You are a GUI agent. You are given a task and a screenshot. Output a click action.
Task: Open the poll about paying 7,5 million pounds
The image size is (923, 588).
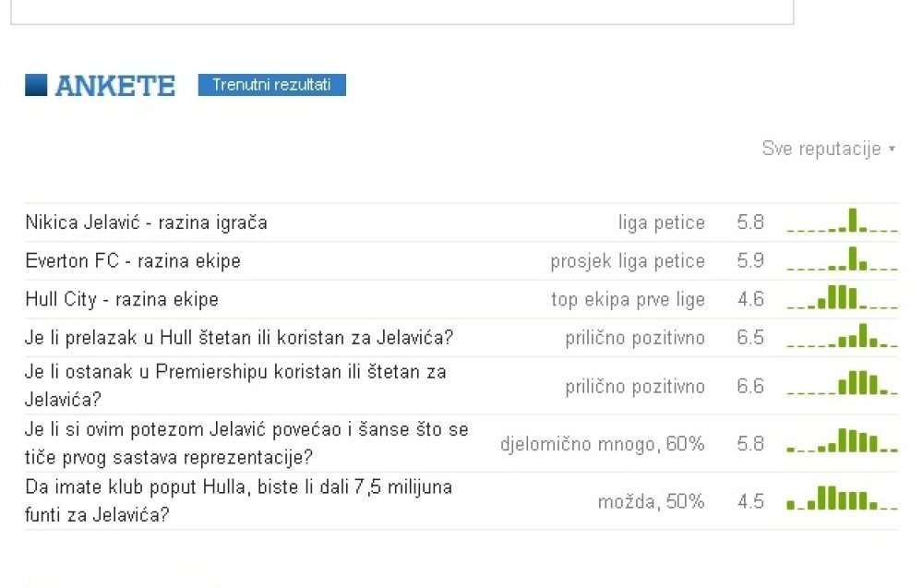[239, 501]
